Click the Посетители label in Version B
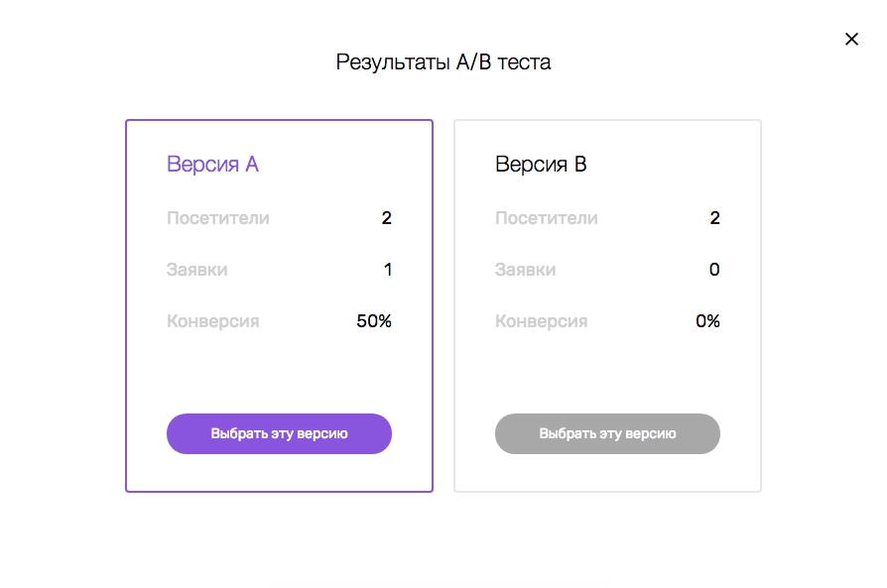887x588 pixels. pos(547,218)
